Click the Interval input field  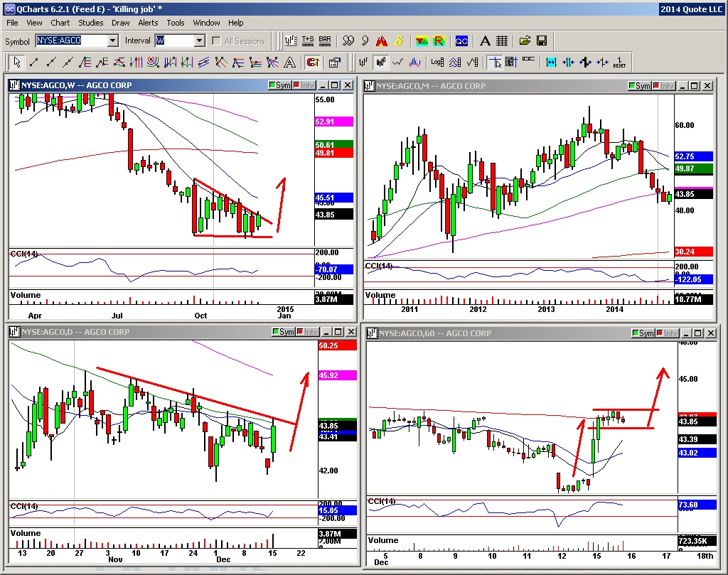[175, 41]
